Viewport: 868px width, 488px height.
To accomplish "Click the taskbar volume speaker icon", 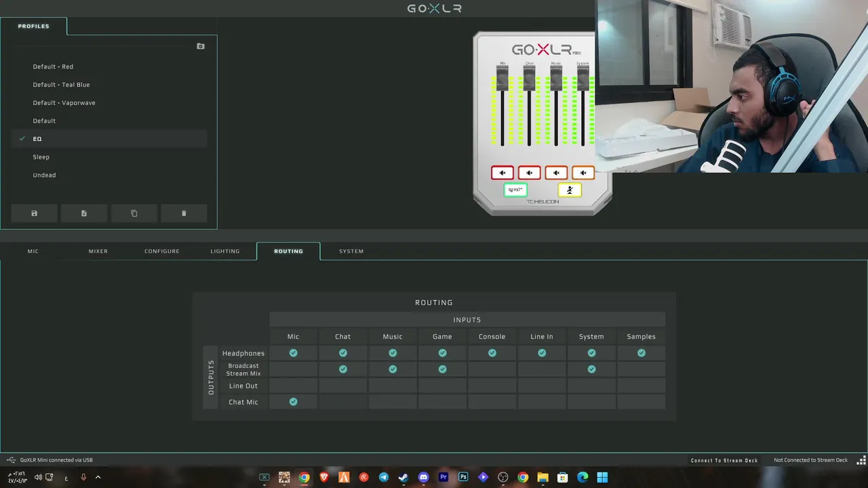I will coord(38,477).
